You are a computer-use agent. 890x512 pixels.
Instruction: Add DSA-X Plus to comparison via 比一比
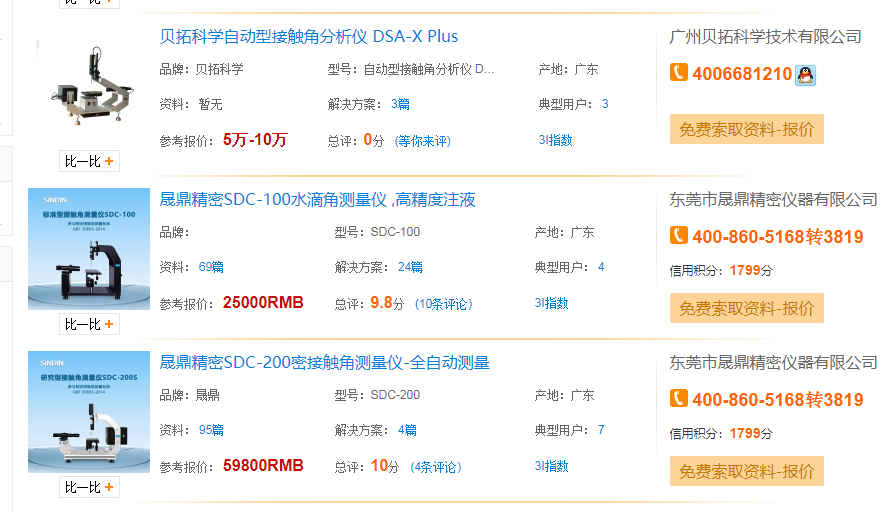point(89,161)
